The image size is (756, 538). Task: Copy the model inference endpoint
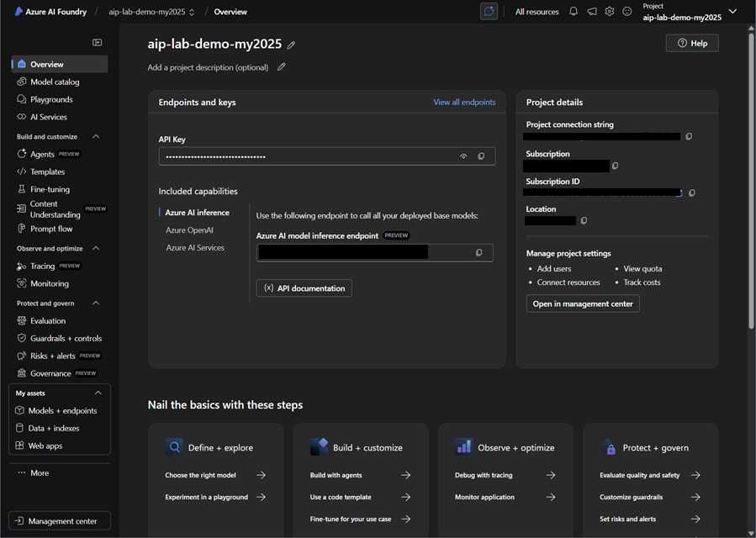coord(478,253)
